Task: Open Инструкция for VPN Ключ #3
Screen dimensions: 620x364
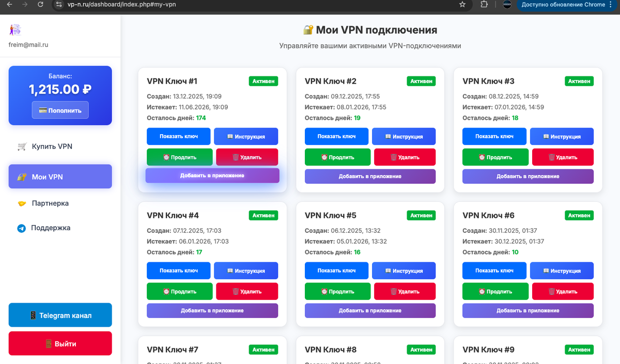Action: click(x=562, y=136)
